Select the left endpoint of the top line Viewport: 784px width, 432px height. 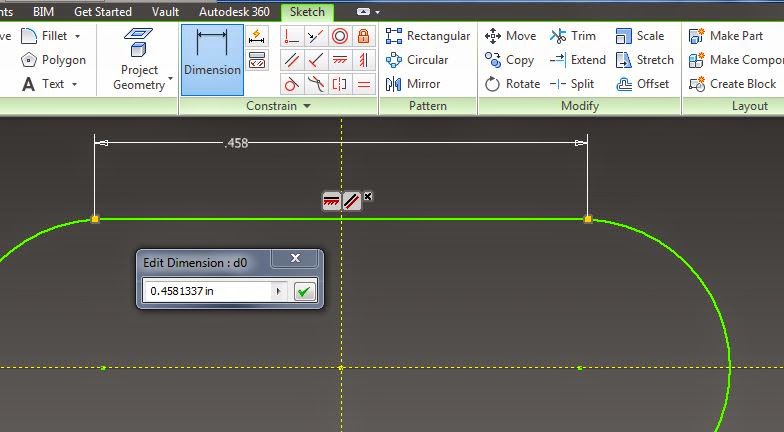point(95,219)
